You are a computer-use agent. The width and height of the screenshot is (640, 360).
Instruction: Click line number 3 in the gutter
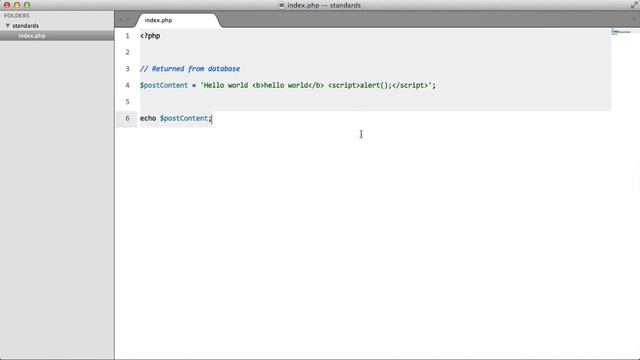coord(127,69)
